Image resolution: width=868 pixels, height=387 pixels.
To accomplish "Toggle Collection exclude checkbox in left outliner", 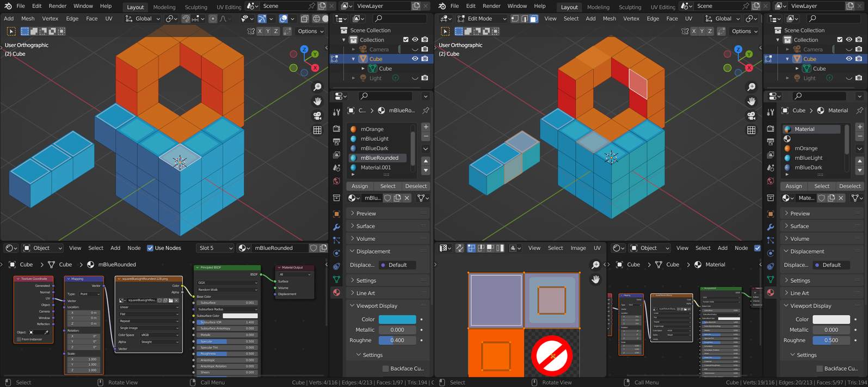I will click(405, 40).
